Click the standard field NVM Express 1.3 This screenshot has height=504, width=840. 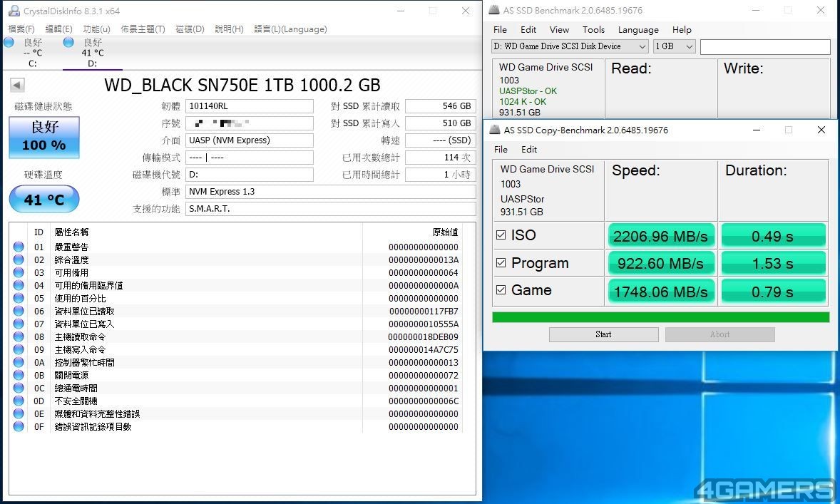[331, 192]
